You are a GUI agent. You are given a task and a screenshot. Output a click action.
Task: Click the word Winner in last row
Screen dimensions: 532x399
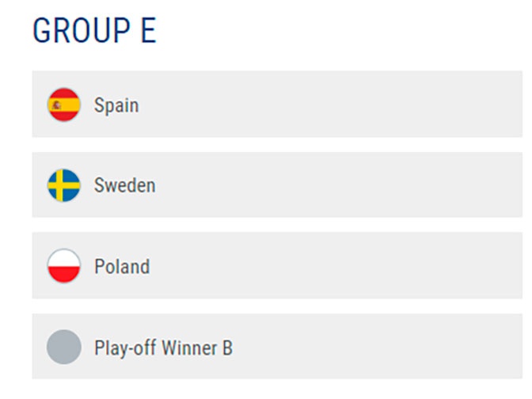click(x=189, y=348)
